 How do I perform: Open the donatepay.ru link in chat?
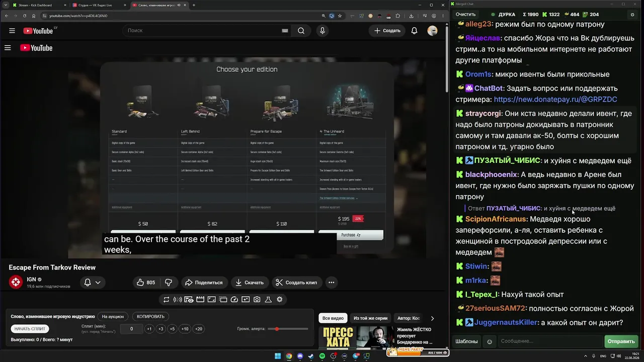tap(555, 100)
